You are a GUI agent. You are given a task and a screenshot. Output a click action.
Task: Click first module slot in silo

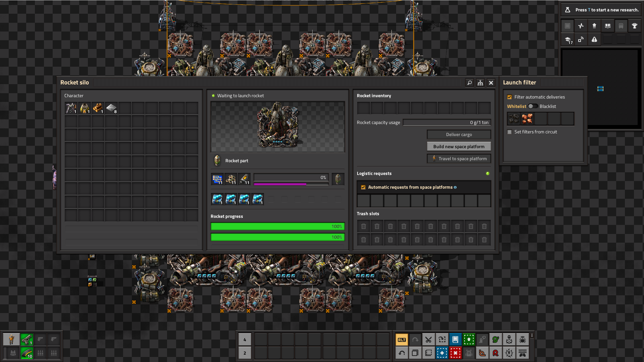tap(217, 199)
